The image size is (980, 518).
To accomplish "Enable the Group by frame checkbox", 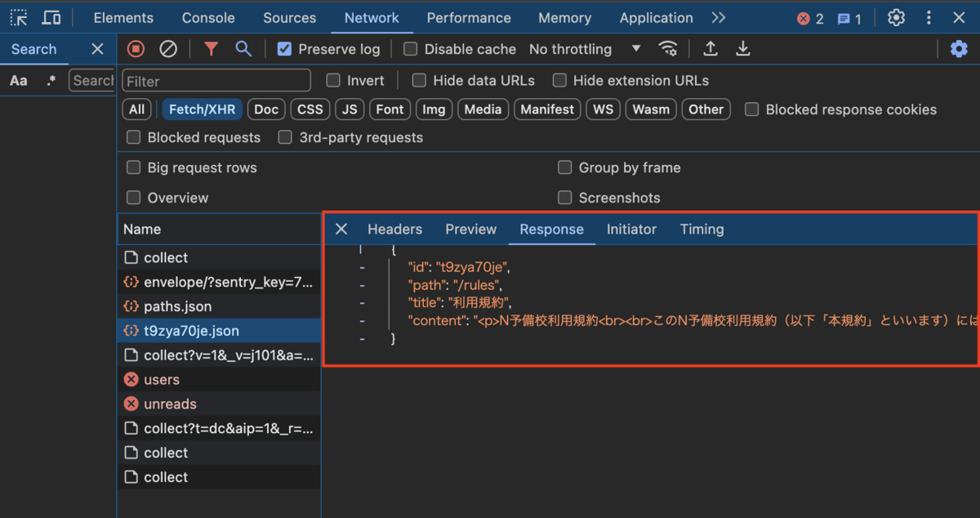I will pyautogui.click(x=564, y=167).
